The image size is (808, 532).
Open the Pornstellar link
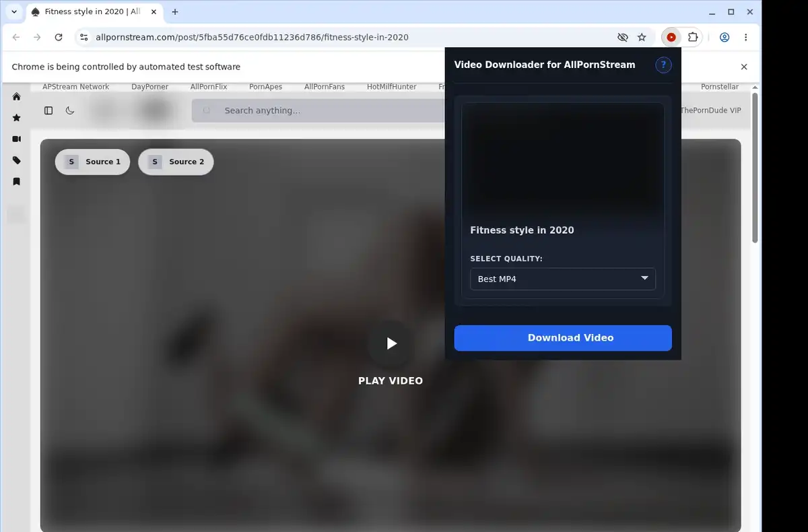(x=720, y=87)
